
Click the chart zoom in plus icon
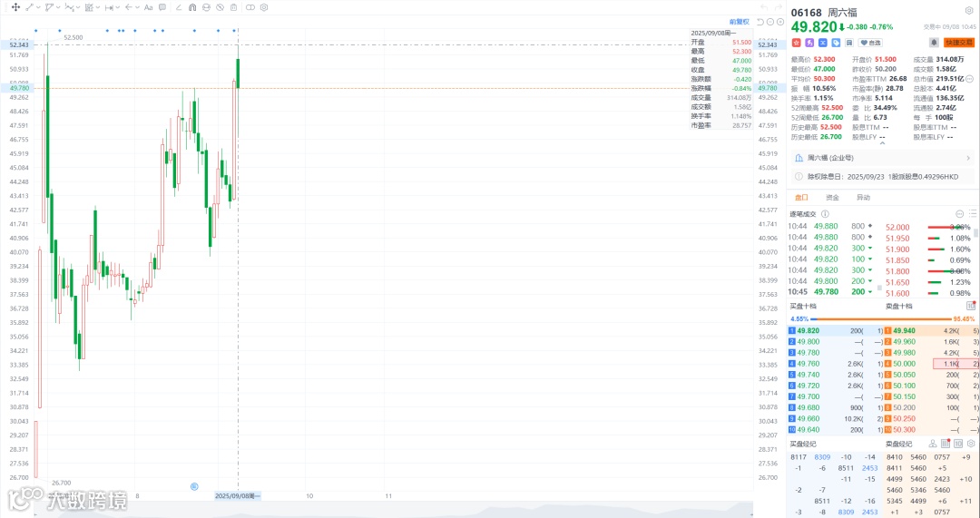click(780, 22)
